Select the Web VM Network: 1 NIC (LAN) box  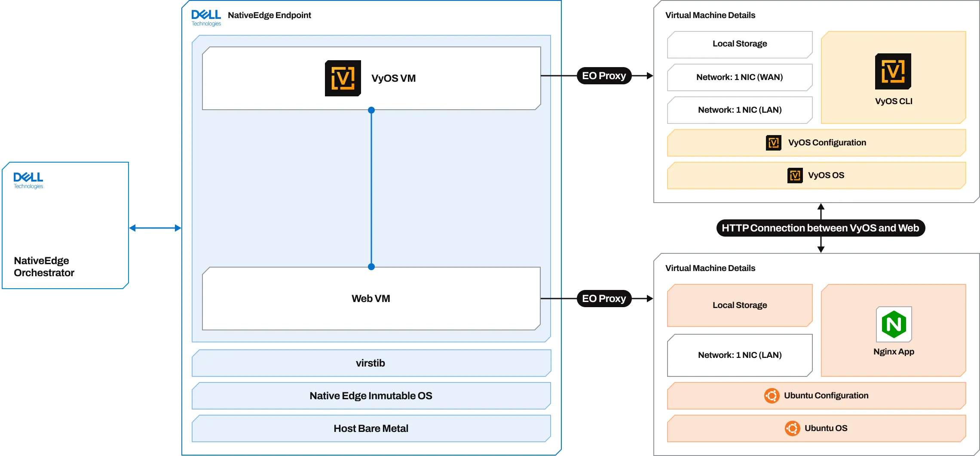(x=740, y=355)
